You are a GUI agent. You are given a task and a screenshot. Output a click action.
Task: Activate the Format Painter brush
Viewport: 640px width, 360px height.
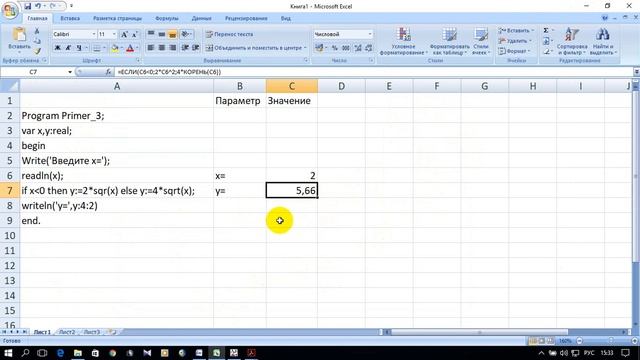click(x=37, y=51)
